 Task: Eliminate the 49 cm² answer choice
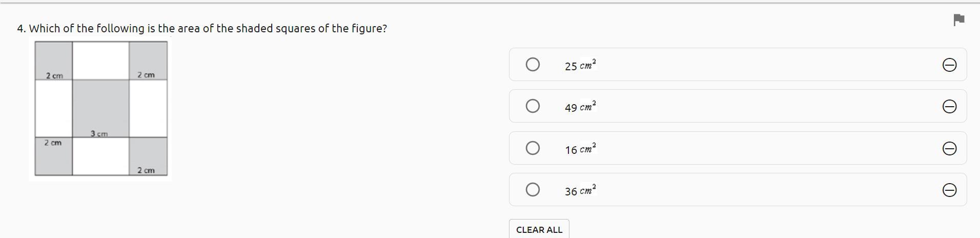pyautogui.click(x=949, y=107)
